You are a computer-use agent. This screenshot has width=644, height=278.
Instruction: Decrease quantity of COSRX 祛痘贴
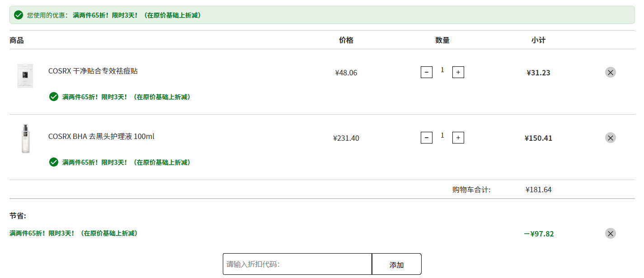[x=427, y=72]
